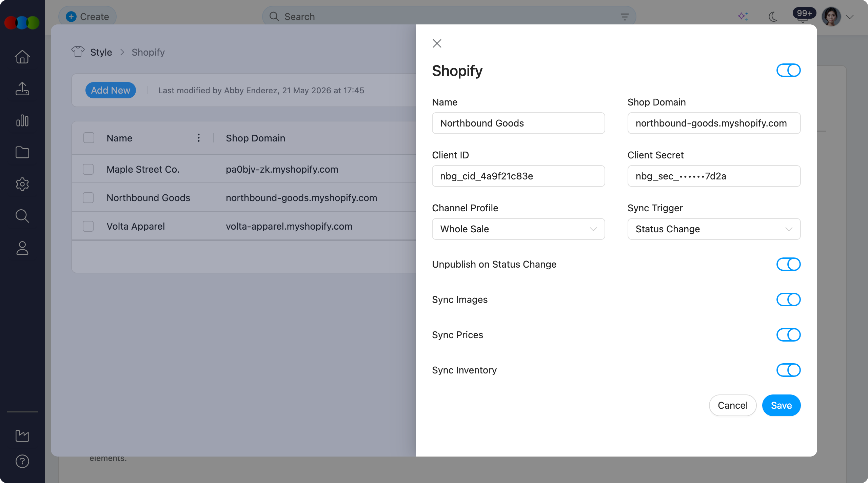Click the Create button
The width and height of the screenshot is (868, 483).
87,17
